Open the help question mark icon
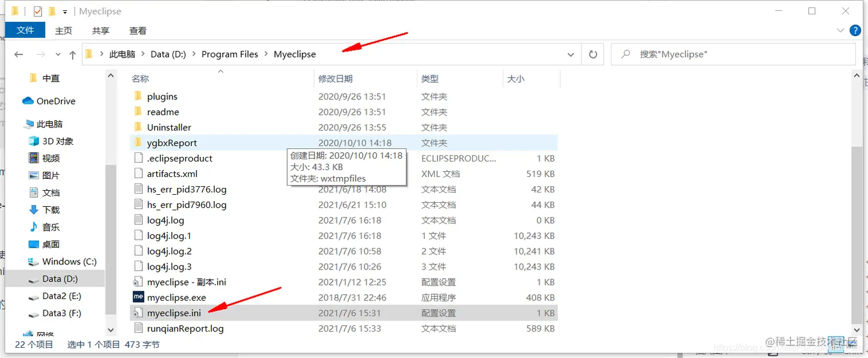Viewport: 868px width, 358px height. click(855, 30)
